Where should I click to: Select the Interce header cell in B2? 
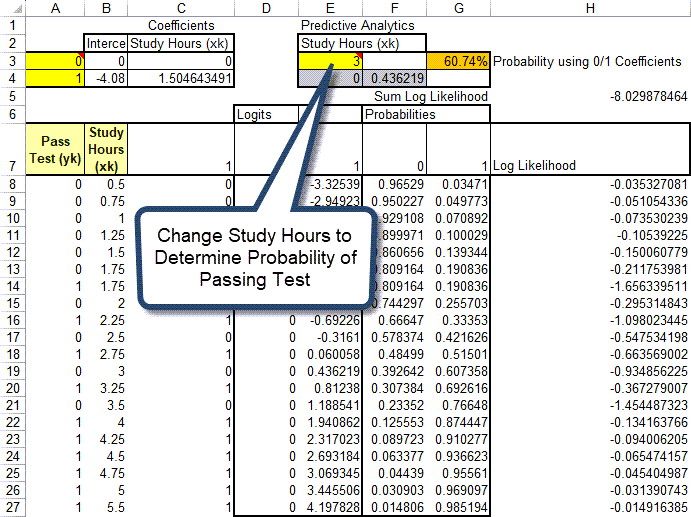point(106,43)
